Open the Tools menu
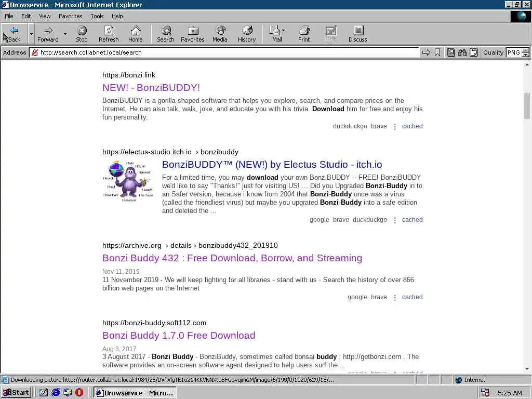This screenshot has height=399, width=532. point(97,16)
